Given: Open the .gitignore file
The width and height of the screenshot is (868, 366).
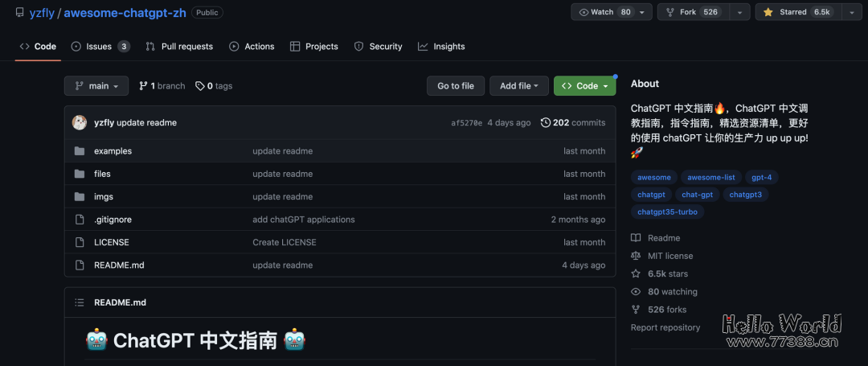Looking at the screenshot, I should tap(113, 220).
